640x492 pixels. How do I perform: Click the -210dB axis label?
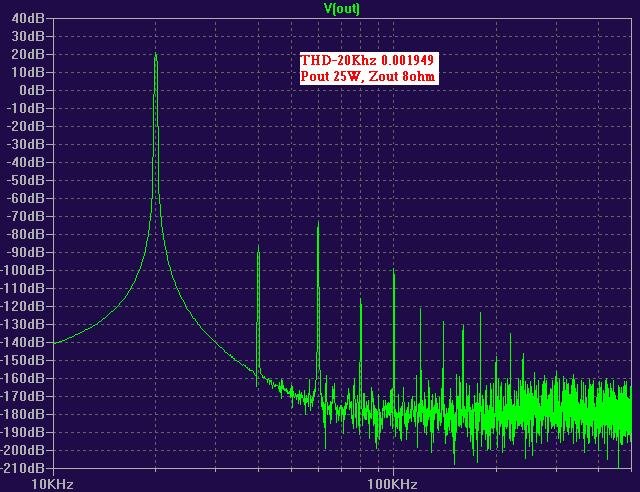23,468
